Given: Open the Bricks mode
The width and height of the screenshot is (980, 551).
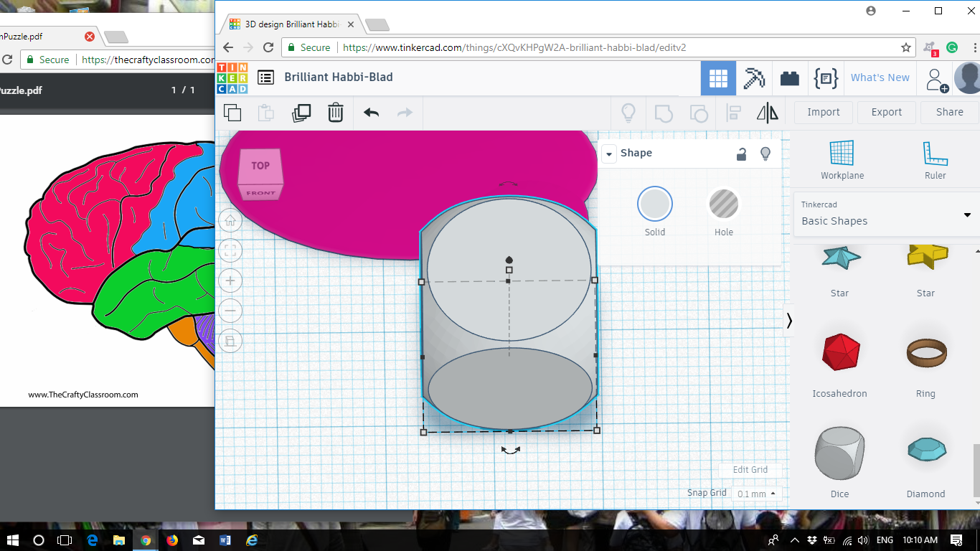Looking at the screenshot, I should (x=790, y=78).
